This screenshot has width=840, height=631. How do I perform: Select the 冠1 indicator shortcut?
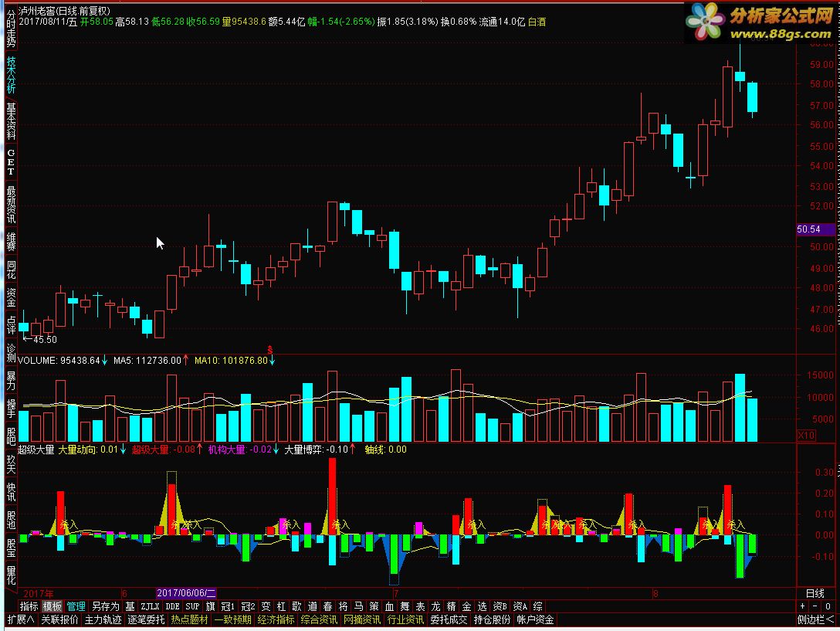coord(229,606)
